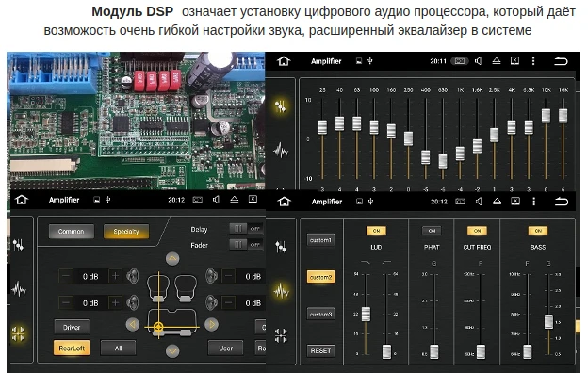Click the Amplifier title in the equalizer screen

click(x=326, y=61)
